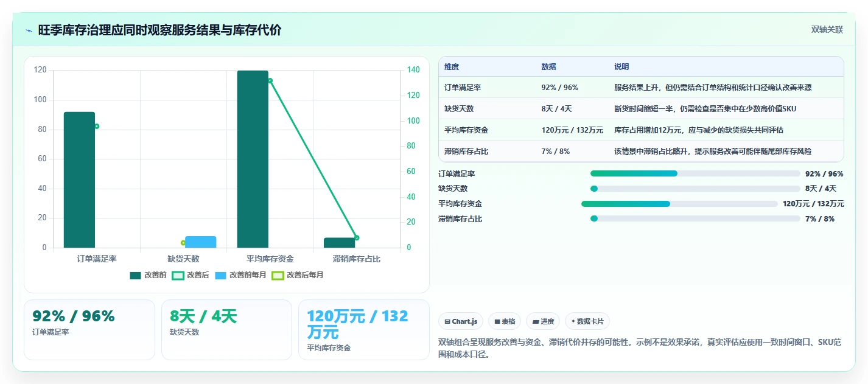Click the 缺货天数 x-axis label
The image size is (868, 384).
(x=183, y=259)
